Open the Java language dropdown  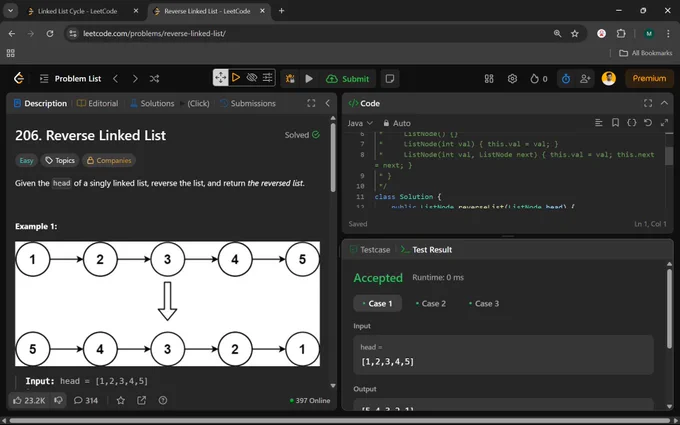coord(360,123)
